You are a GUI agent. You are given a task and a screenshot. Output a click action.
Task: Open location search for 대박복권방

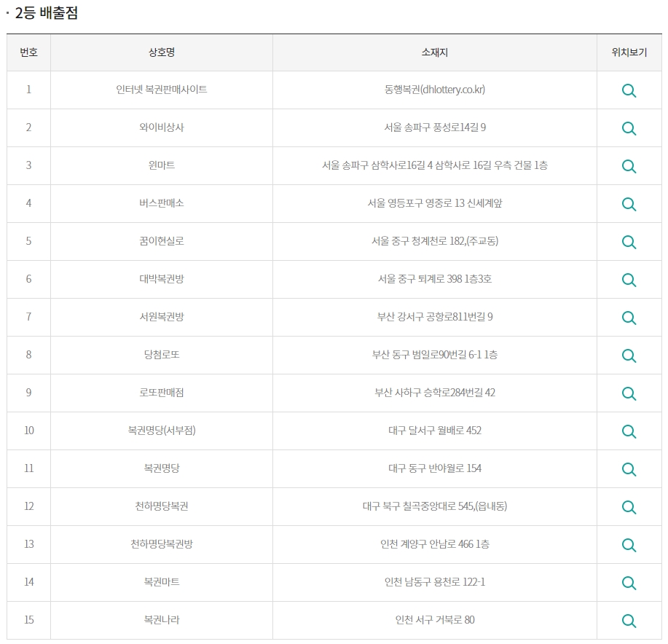click(629, 280)
